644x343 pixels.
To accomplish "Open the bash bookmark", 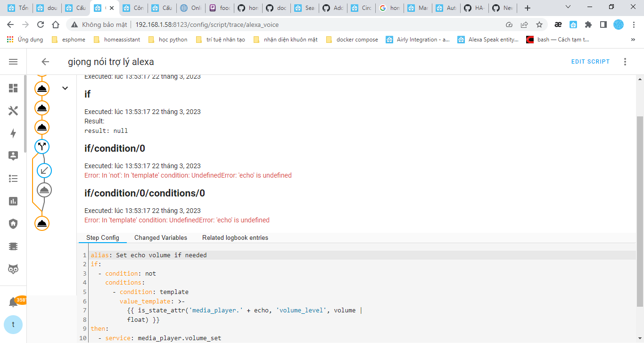I will click(558, 40).
